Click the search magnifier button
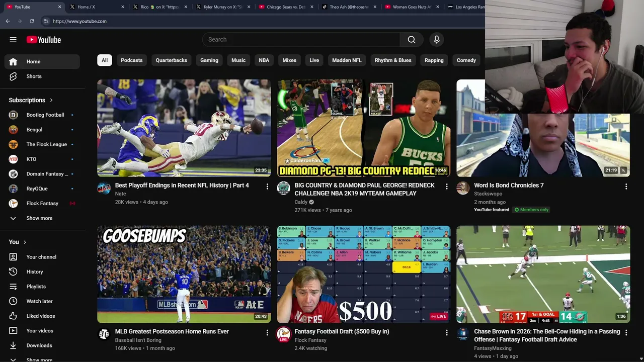 [x=412, y=40]
